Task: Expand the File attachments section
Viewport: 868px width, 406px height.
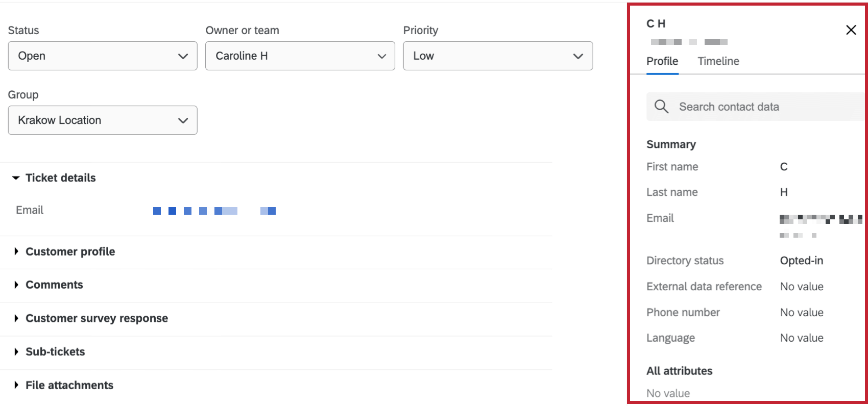Action: tap(63, 385)
